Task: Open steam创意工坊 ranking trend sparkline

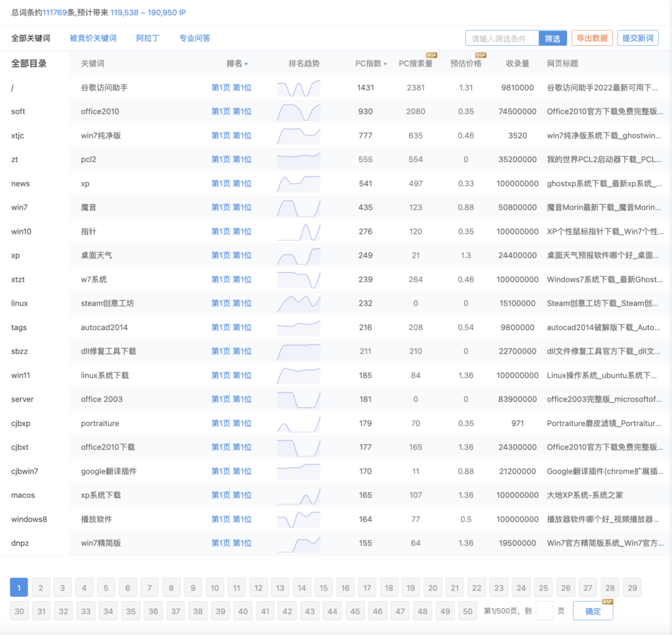Action: (299, 304)
